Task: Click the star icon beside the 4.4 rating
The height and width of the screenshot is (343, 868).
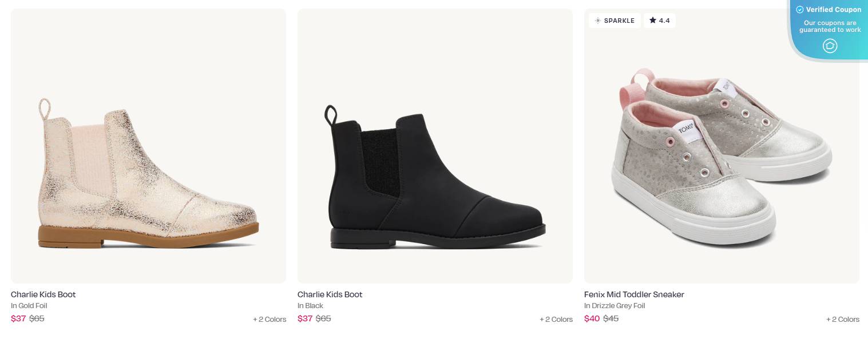Action: (652, 21)
